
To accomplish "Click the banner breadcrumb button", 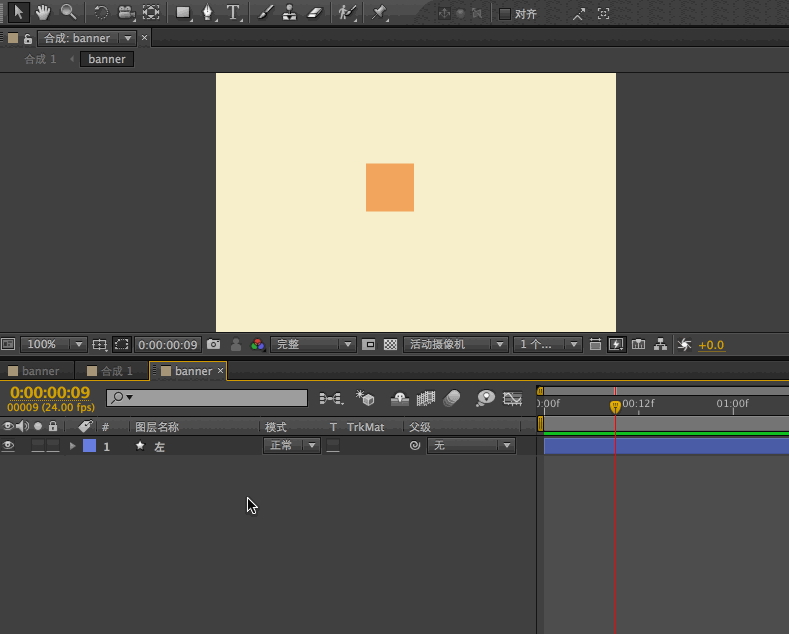I will pos(107,59).
